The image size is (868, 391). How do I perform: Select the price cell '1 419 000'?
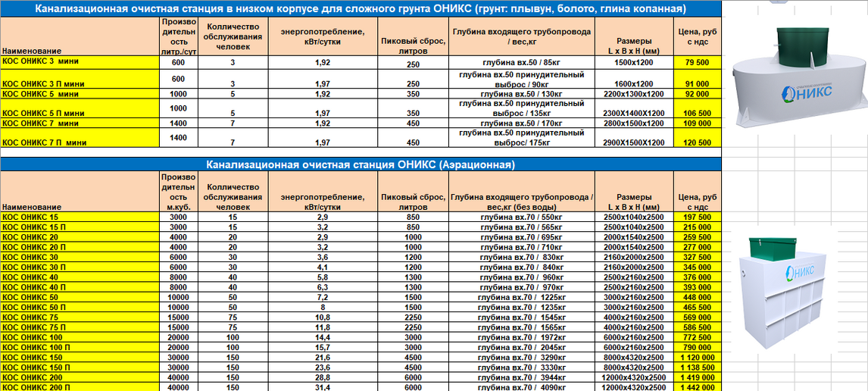(698, 377)
